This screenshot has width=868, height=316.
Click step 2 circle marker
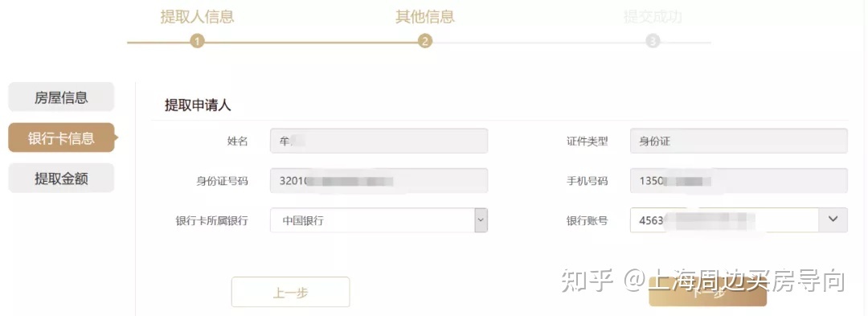(424, 42)
